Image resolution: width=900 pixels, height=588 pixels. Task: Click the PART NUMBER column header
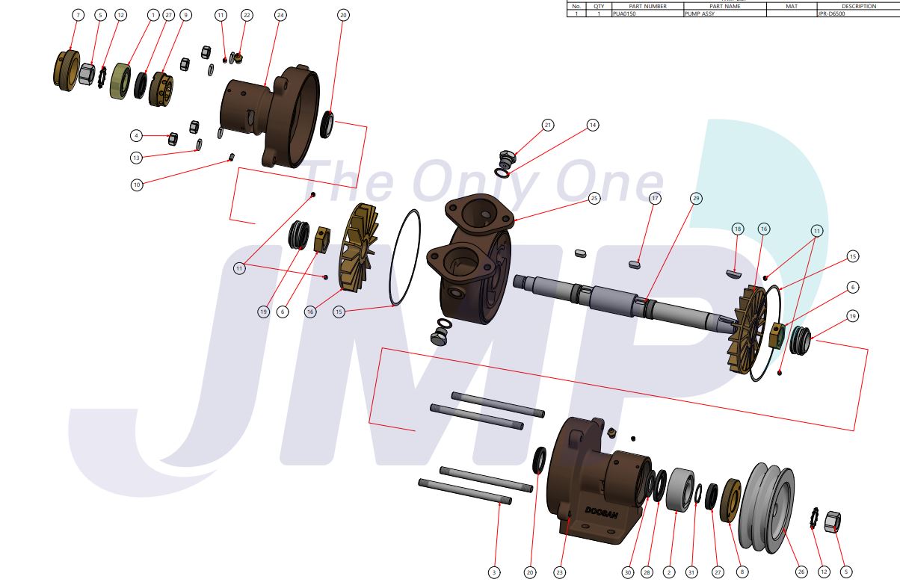[647, 6]
